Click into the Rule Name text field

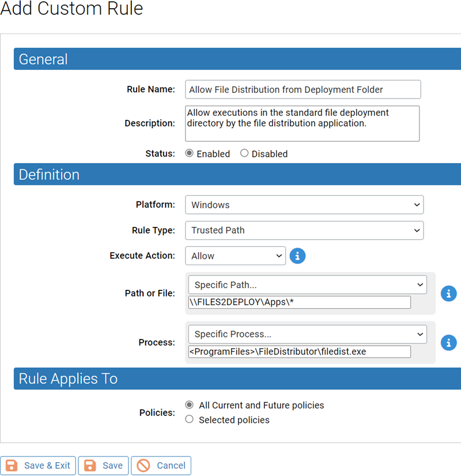tap(303, 89)
